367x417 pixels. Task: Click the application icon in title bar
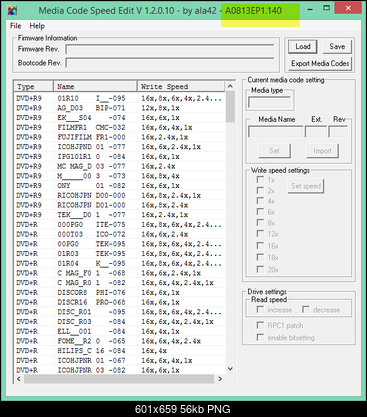click(x=12, y=11)
